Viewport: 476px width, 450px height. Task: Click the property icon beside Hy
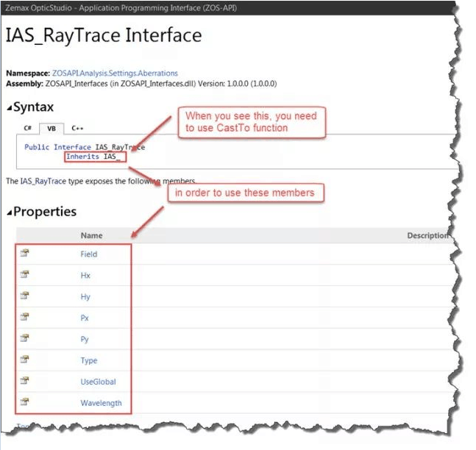coord(24,296)
